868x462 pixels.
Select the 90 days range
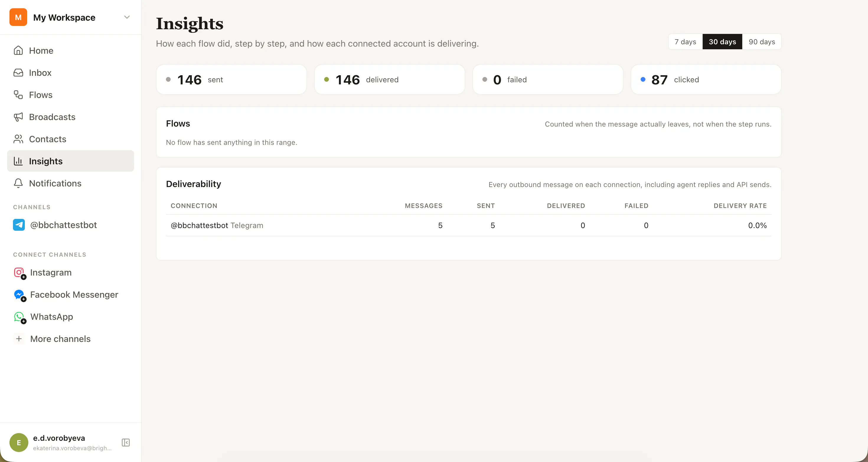click(x=762, y=42)
